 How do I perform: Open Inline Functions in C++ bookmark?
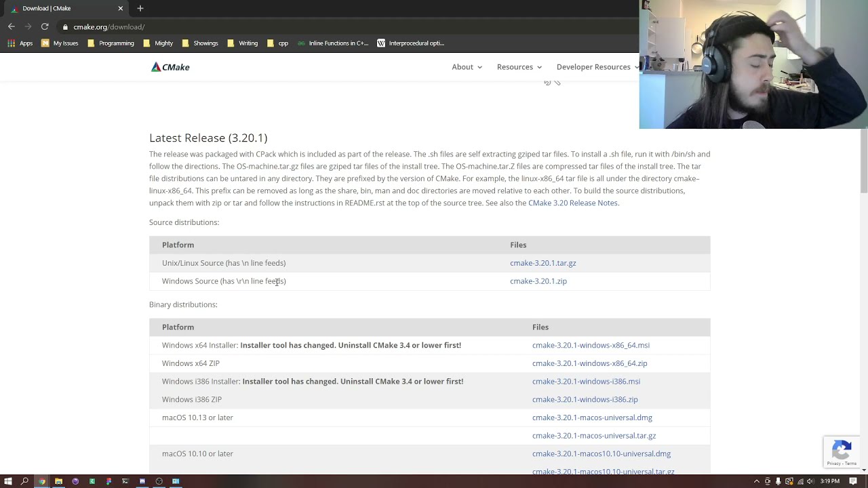coord(332,43)
